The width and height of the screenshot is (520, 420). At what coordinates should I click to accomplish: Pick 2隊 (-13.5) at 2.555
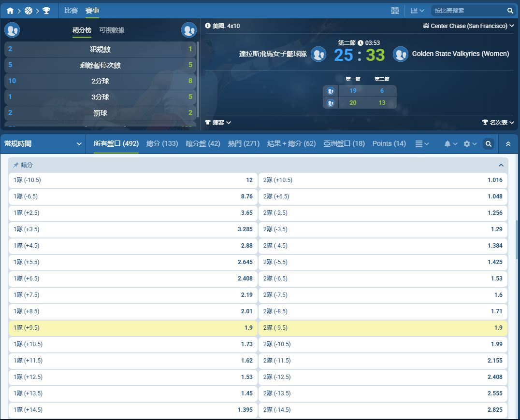click(383, 393)
